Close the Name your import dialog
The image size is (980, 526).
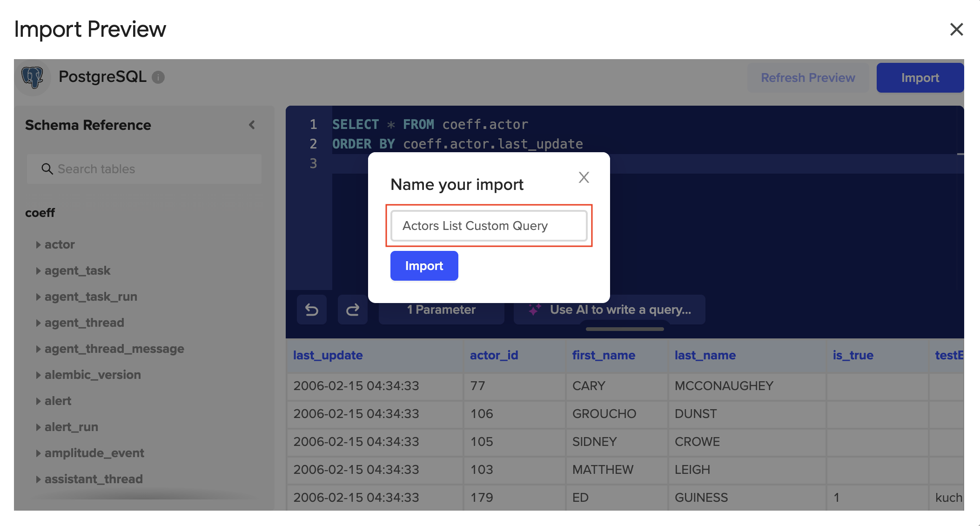[584, 177]
